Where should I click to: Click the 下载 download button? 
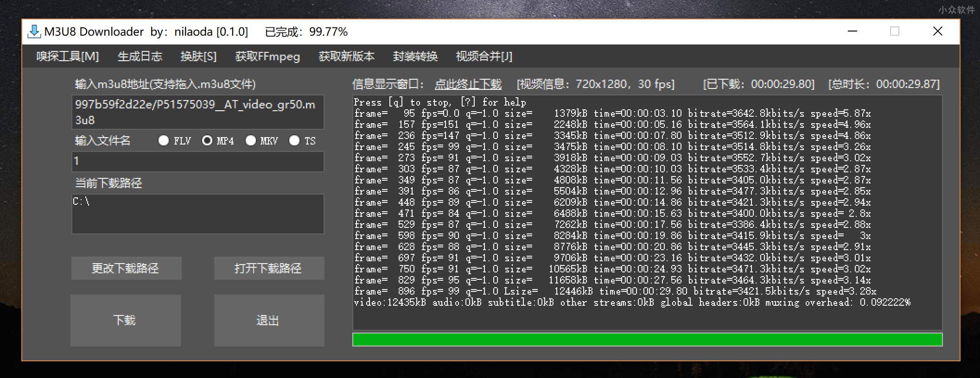126,320
